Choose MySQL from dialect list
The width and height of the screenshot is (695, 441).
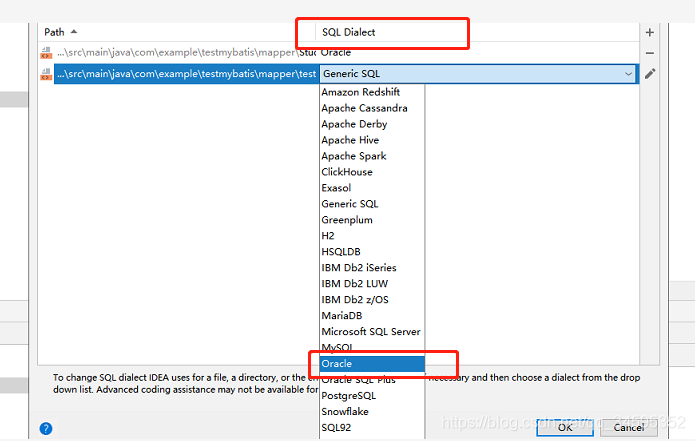coord(371,347)
